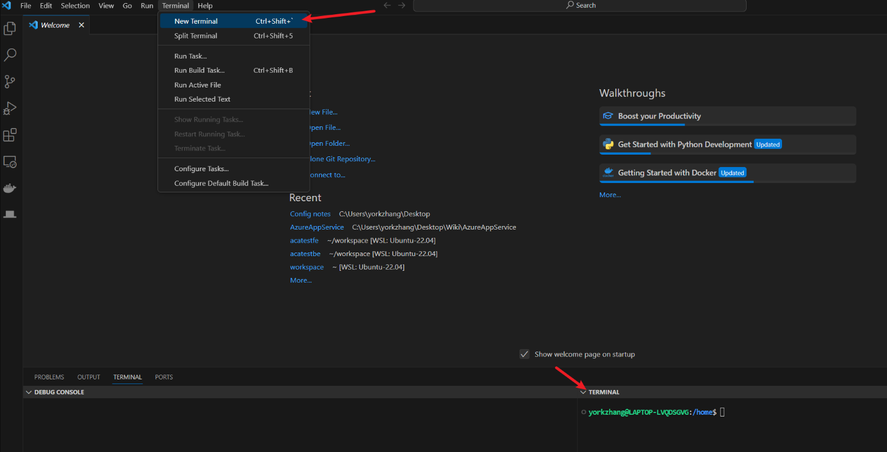This screenshot has width=887, height=452.
Task: Open the Help menu
Action: point(205,6)
